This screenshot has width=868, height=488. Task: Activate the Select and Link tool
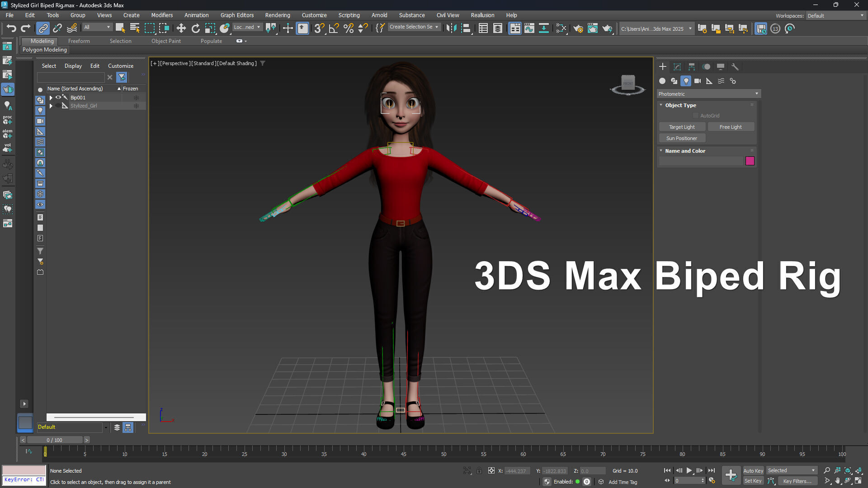(x=43, y=28)
